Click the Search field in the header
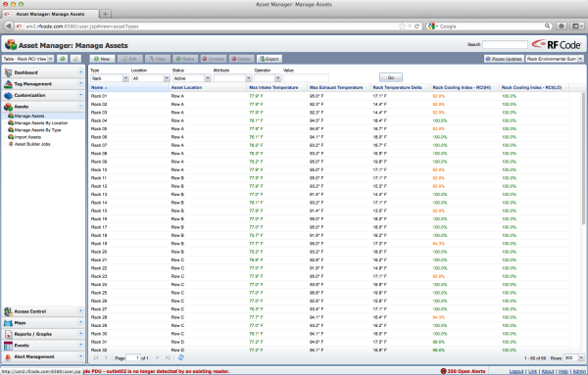The image size is (588, 375). coord(505,45)
